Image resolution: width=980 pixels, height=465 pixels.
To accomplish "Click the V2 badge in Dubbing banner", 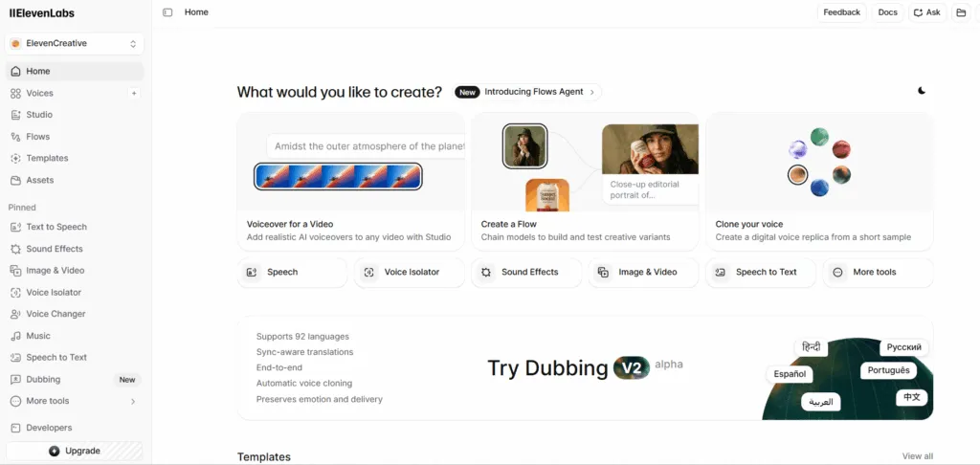I will 632,367.
